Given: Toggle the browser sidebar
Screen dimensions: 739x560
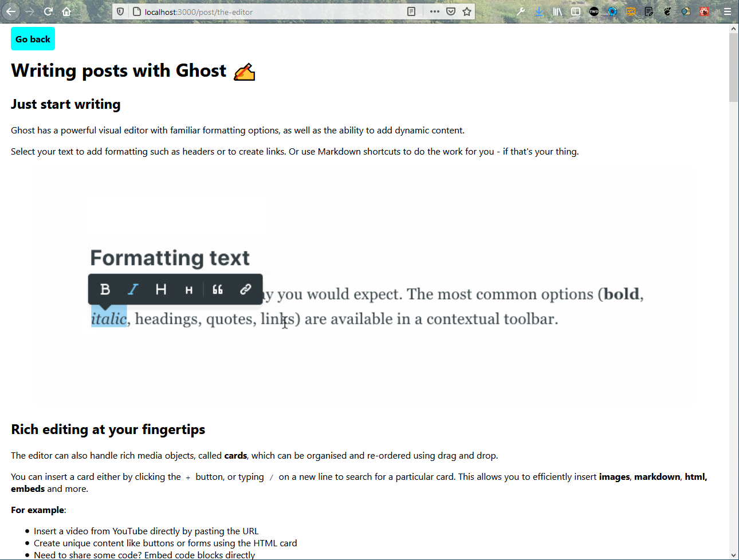Looking at the screenshot, I should point(576,11).
